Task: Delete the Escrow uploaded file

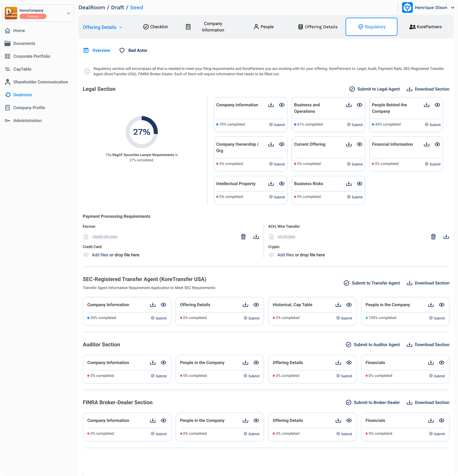Action: pyautogui.click(x=243, y=237)
